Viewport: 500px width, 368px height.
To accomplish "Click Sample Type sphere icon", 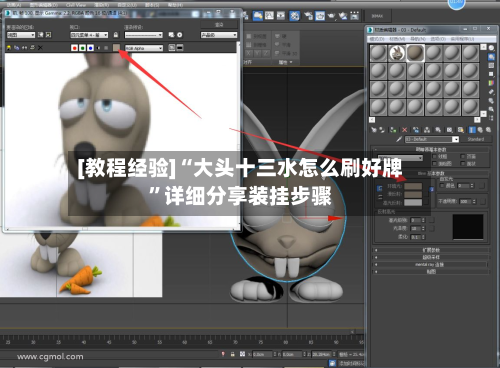I will 491,48.
